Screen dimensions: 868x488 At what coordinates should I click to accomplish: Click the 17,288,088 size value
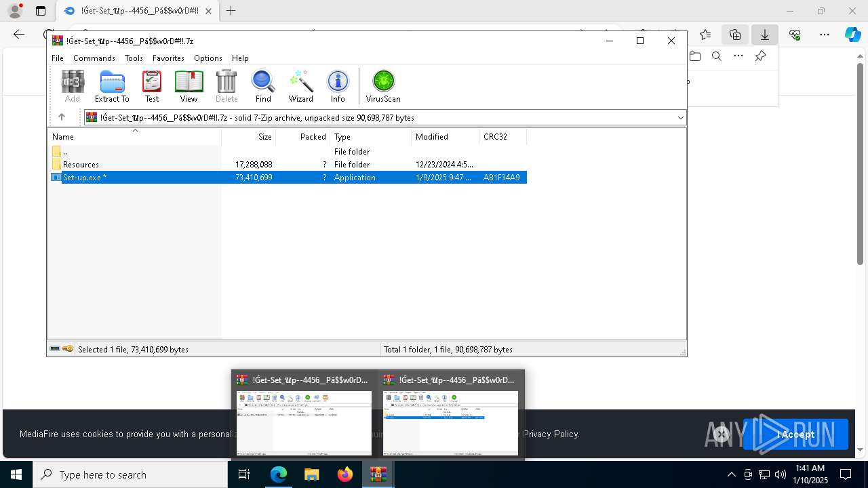click(254, 165)
